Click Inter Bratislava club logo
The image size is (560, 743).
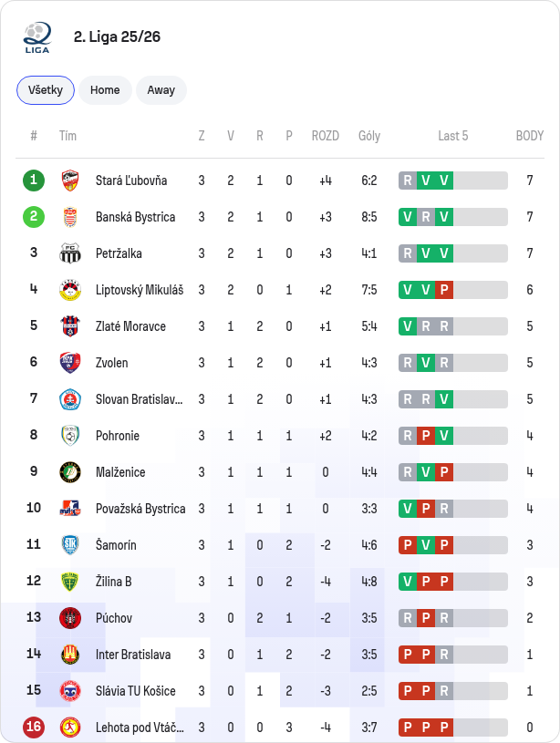(70, 655)
